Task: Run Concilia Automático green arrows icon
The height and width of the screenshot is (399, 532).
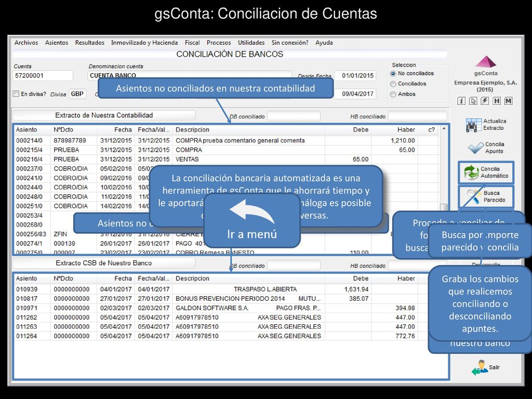Action: [x=472, y=172]
